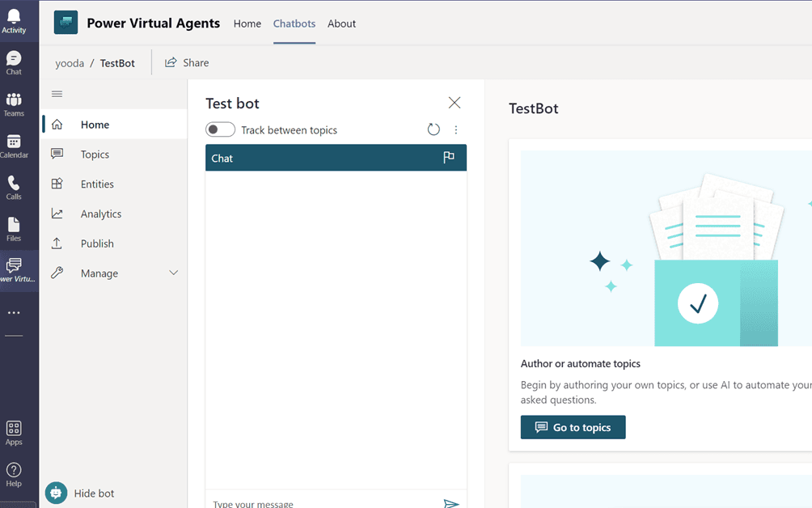Image resolution: width=812 pixels, height=508 pixels.
Task: Open Files in the Teams sidebar
Action: click(x=14, y=230)
